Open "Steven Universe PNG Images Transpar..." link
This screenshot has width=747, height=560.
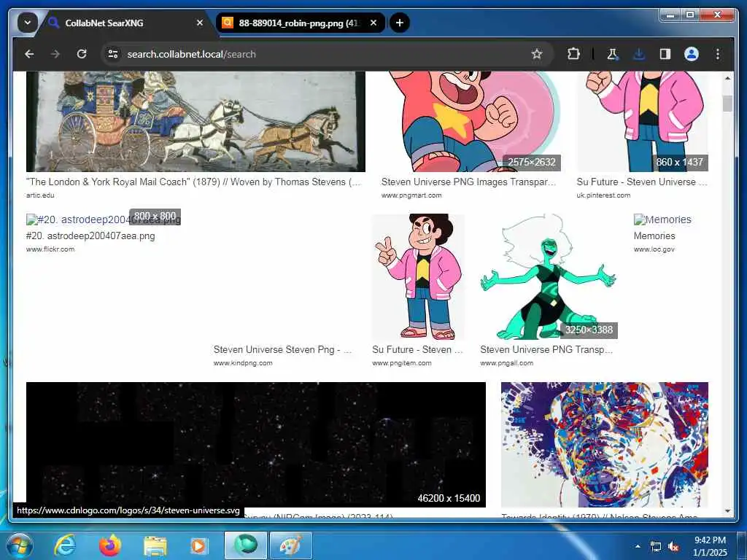click(469, 182)
